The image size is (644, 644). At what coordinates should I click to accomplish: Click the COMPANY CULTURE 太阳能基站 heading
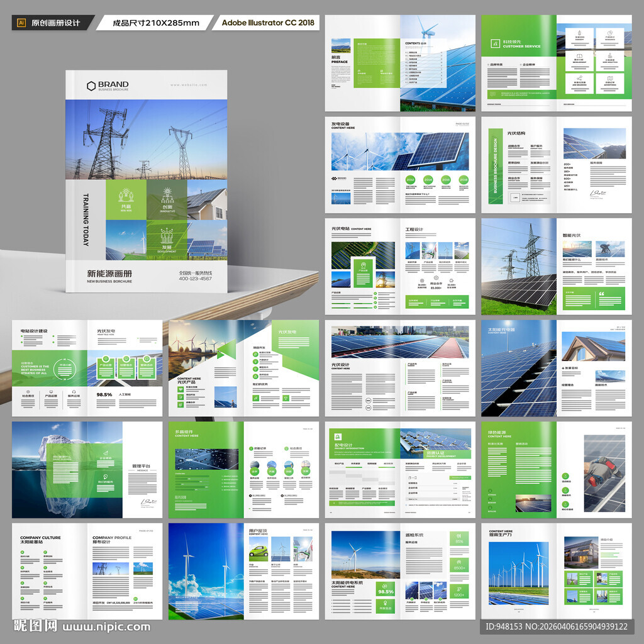(40, 540)
